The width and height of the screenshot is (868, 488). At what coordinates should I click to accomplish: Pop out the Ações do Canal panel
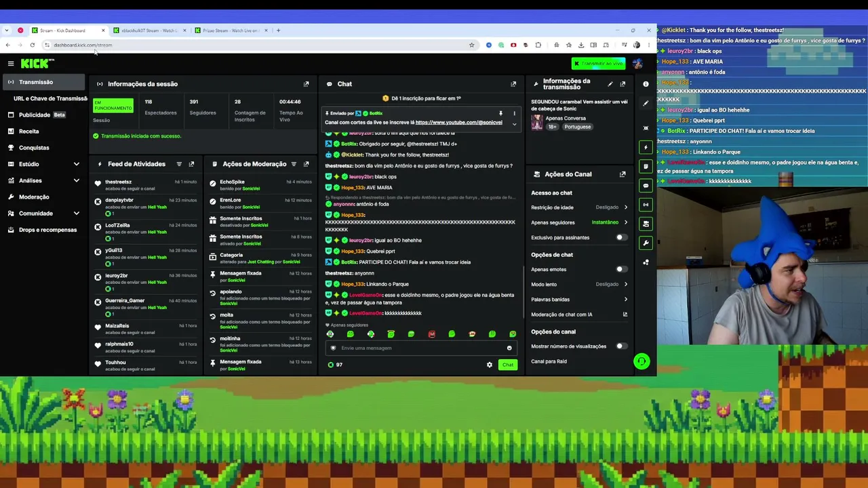click(x=623, y=174)
